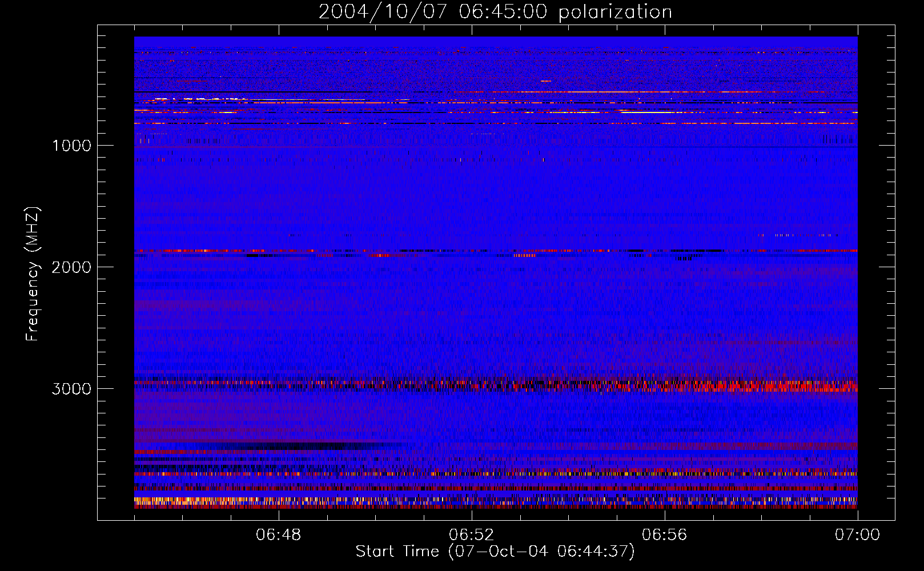Select the 3000 frequency axis label
This screenshot has height=571, width=924.
pos(71,389)
